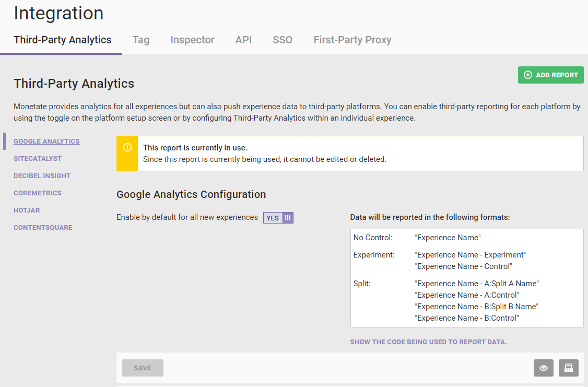588x387 pixels.
Task: Open the Inspector tab
Action: click(192, 40)
